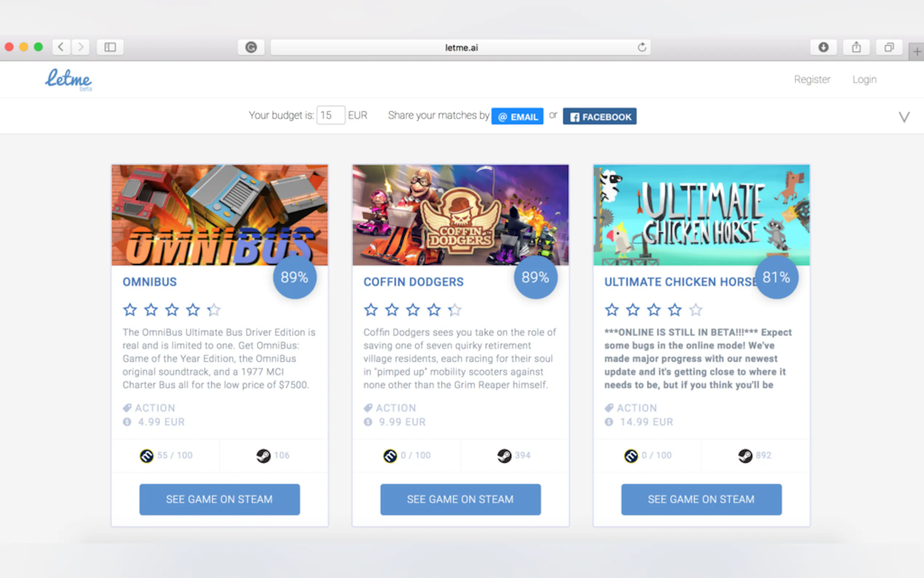
Task: See OmniBus game on Steam
Action: point(220,499)
